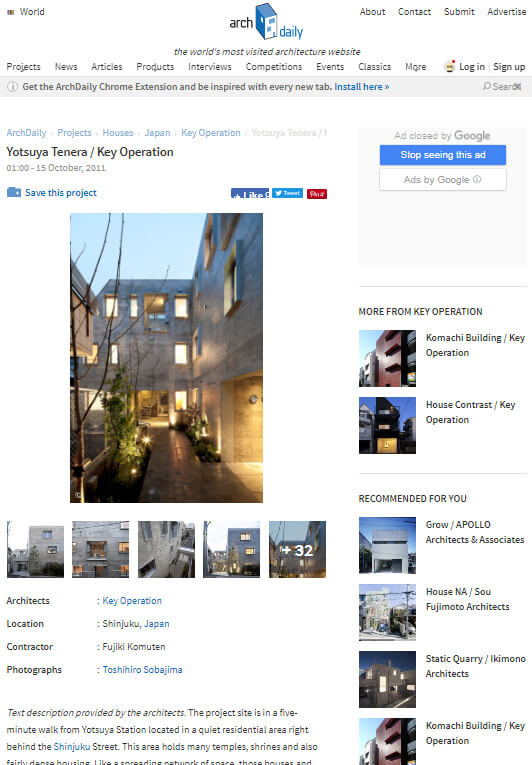Click the Houses breadcrumb link
Image resolution: width=532 pixels, height=765 pixels.
(118, 133)
